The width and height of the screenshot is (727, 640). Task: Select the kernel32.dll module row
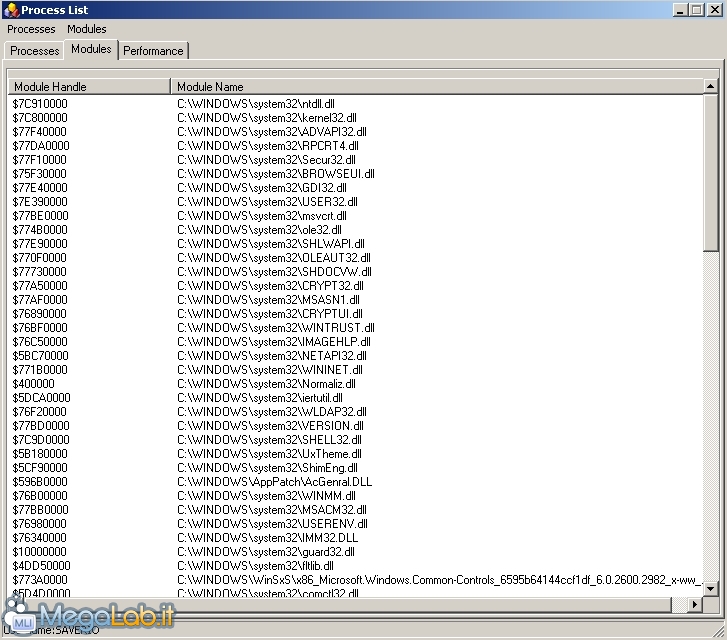point(356,118)
